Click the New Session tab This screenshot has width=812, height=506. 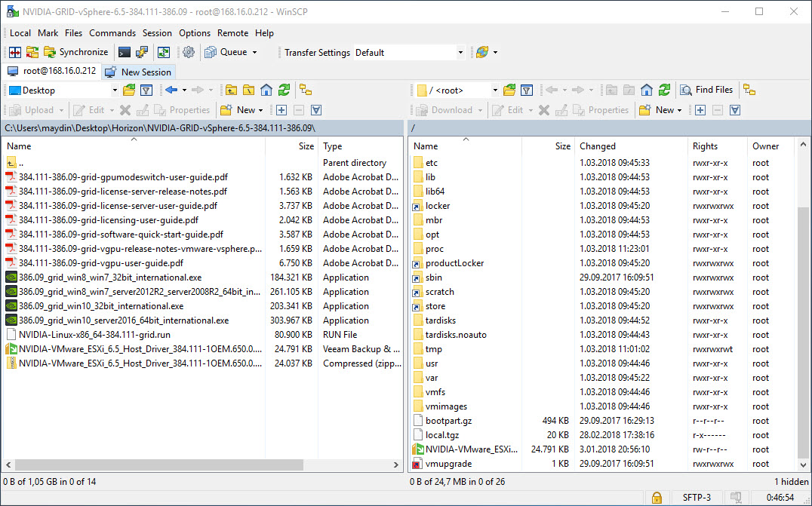138,72
